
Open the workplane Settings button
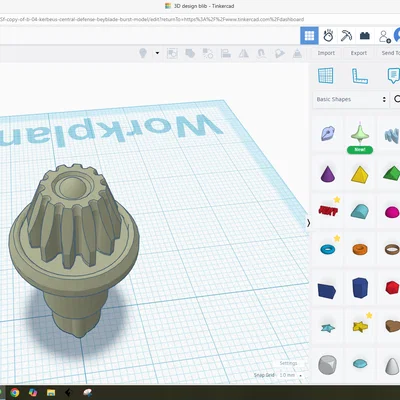tap(288, 363)
